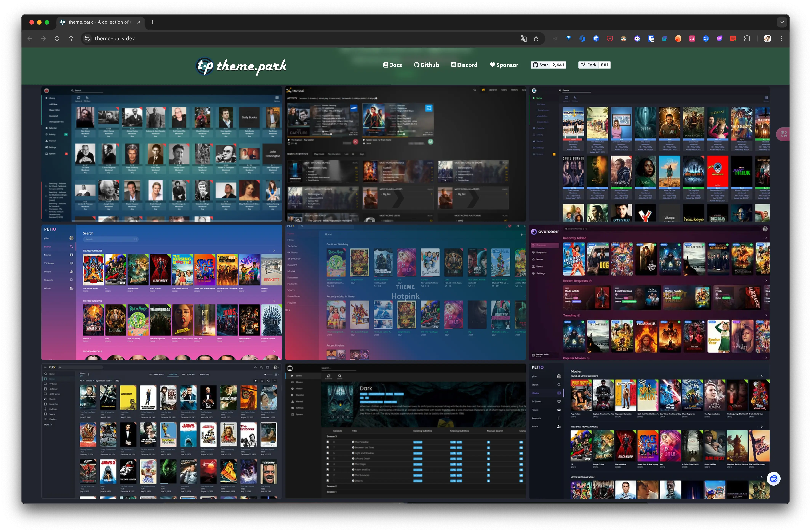Viewport: 811px width, 532px height.
Task: Reload the theme-park.dev page
Action: tap(57, 38)
